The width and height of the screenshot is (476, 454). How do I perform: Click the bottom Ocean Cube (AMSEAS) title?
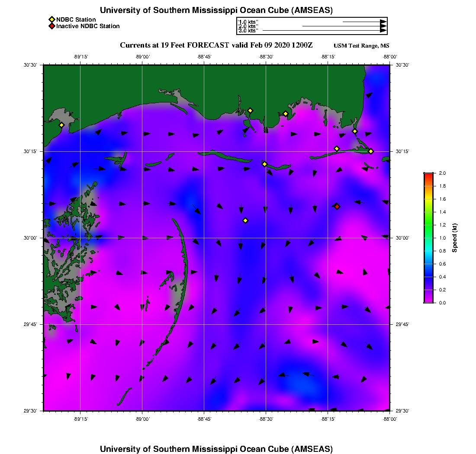216,449
